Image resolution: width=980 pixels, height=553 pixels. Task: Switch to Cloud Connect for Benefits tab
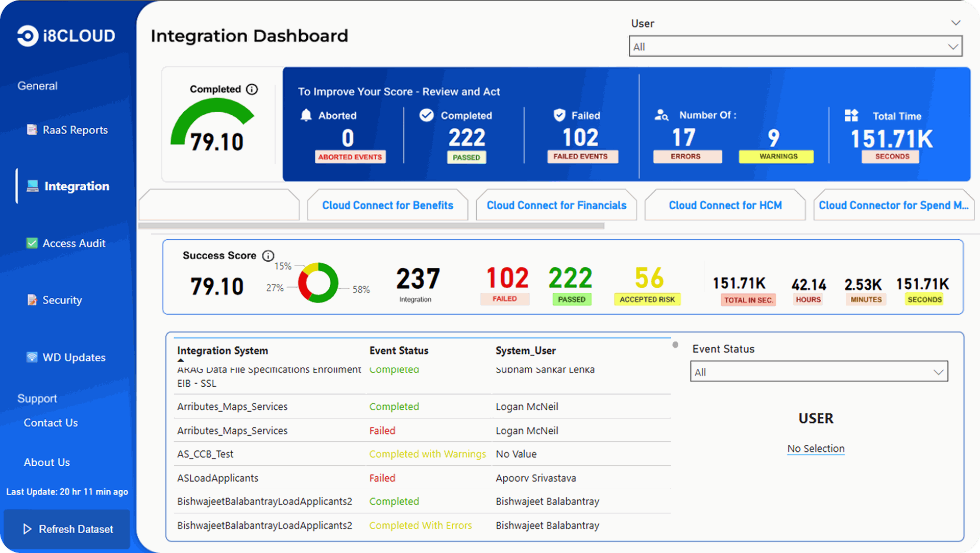387,205
